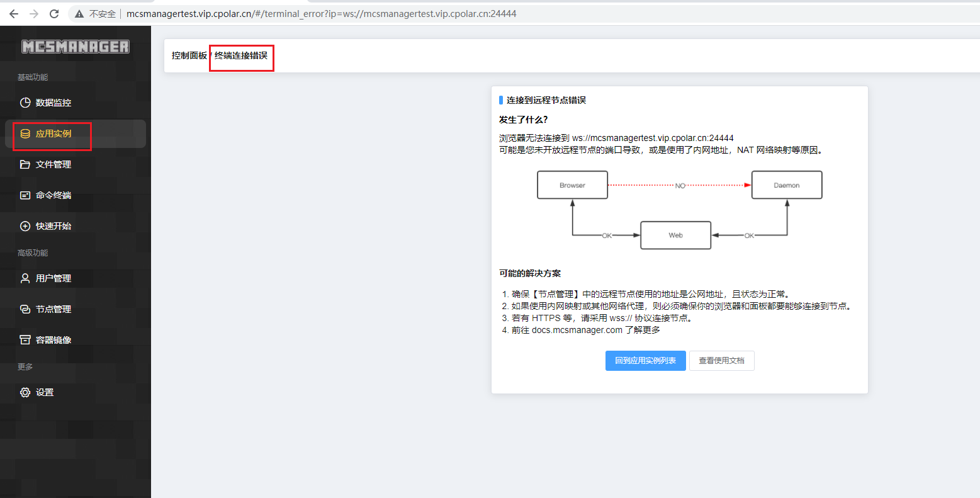The image size is (980, 498).
Task: Click the user management person icon
Action: pyautogui.click(x=25, y=278)
